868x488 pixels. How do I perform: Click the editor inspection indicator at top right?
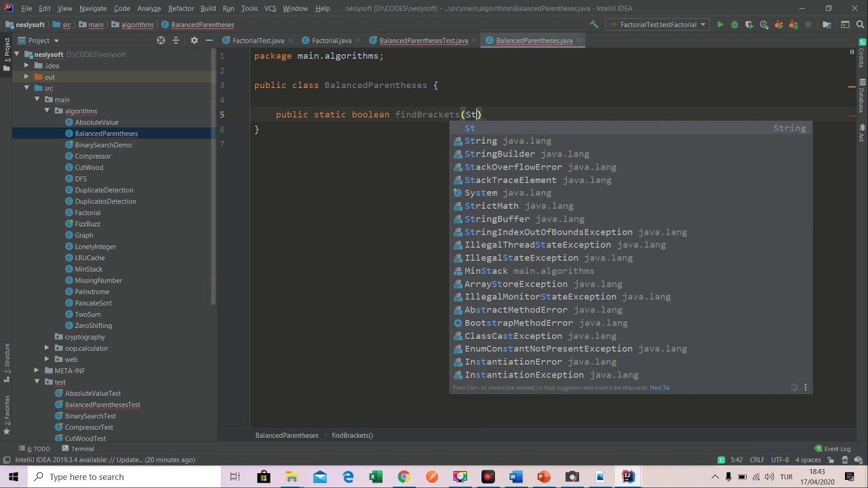(x=852, y=52)
